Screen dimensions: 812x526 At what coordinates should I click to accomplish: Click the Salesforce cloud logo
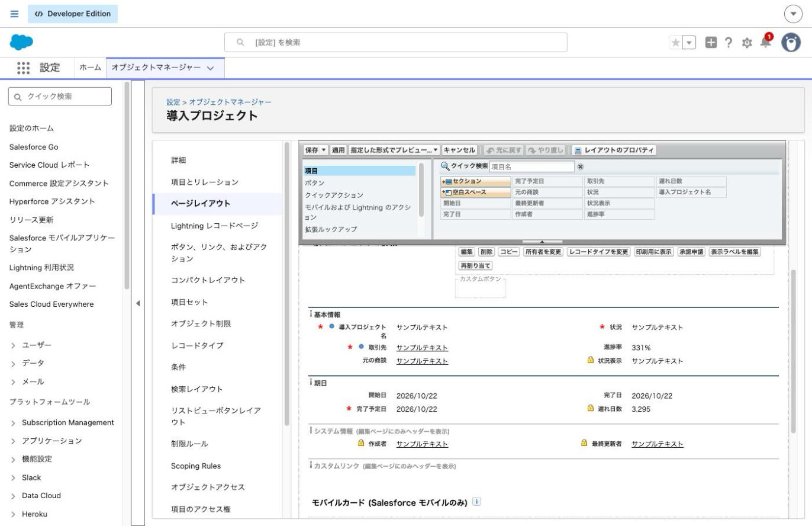[22, 42]
